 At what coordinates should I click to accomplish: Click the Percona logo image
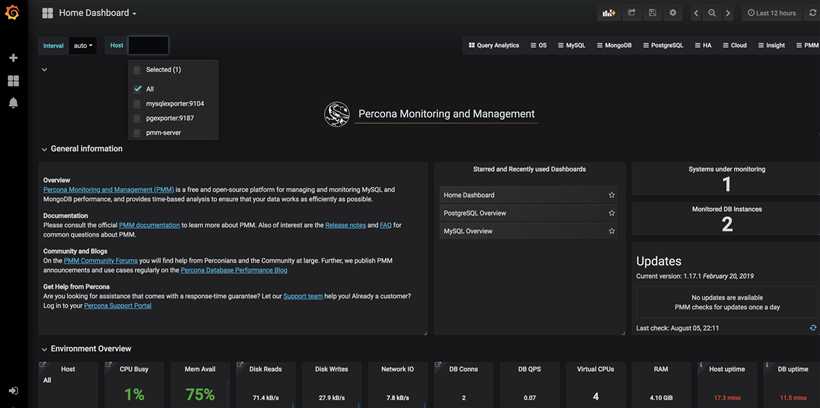(x=337, y=114)
